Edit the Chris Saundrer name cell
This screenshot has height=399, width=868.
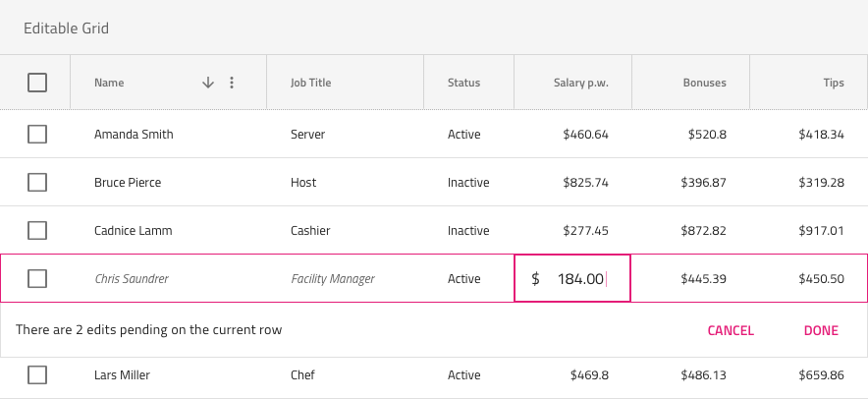click(x=132, y=279)
